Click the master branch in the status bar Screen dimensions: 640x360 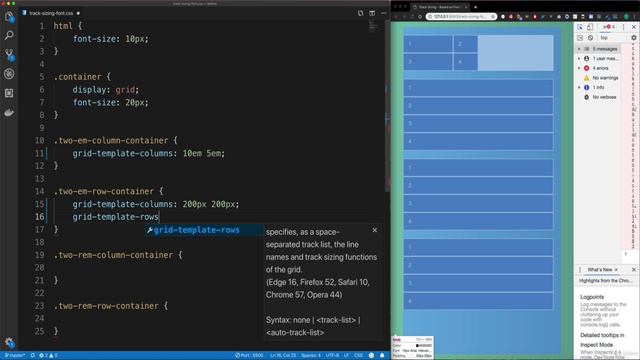point(15,356)
